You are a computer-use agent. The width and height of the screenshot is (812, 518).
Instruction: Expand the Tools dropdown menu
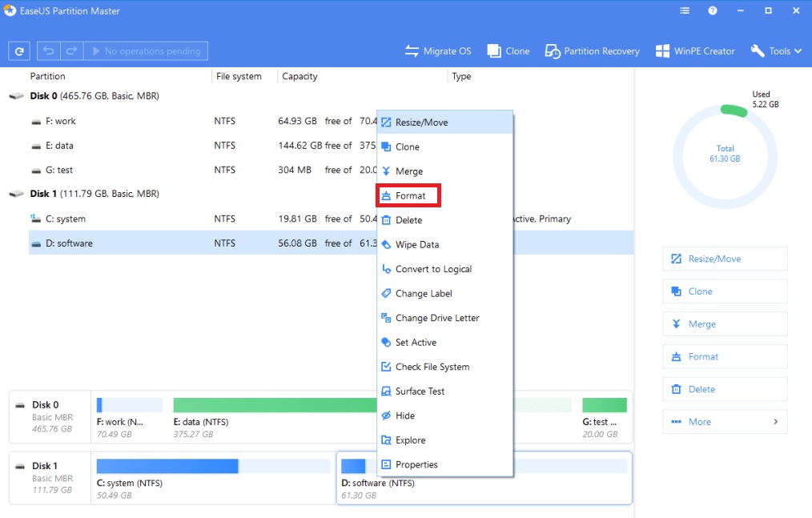click(775, 51)
